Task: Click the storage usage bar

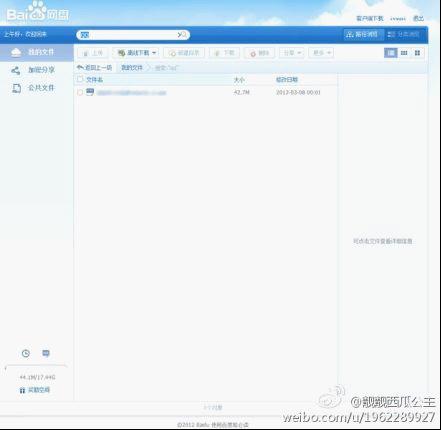Action: point(36,366)
